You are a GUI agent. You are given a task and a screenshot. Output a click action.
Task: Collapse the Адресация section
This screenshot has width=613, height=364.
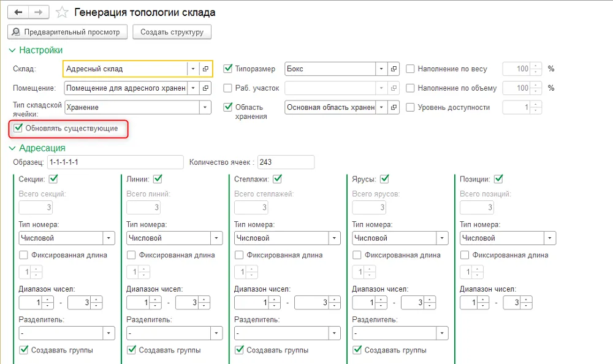(x=12, y=148)
